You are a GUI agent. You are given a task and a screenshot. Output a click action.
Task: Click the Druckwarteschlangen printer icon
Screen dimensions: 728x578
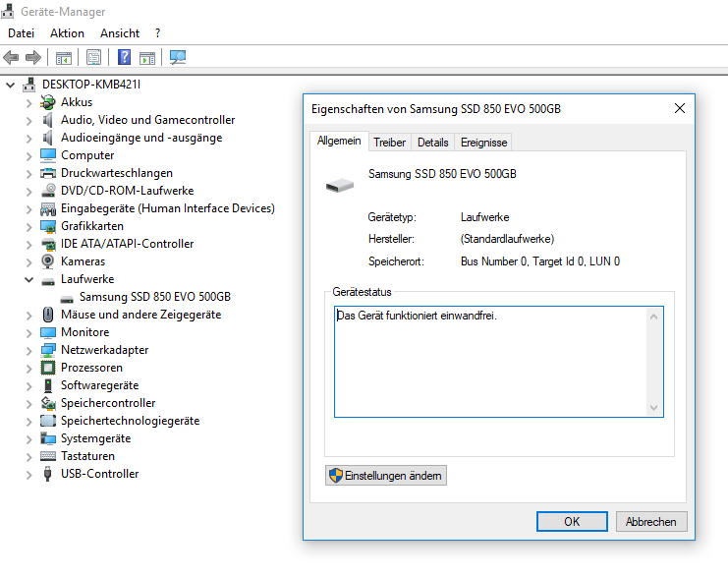click(x=48, y=173)
